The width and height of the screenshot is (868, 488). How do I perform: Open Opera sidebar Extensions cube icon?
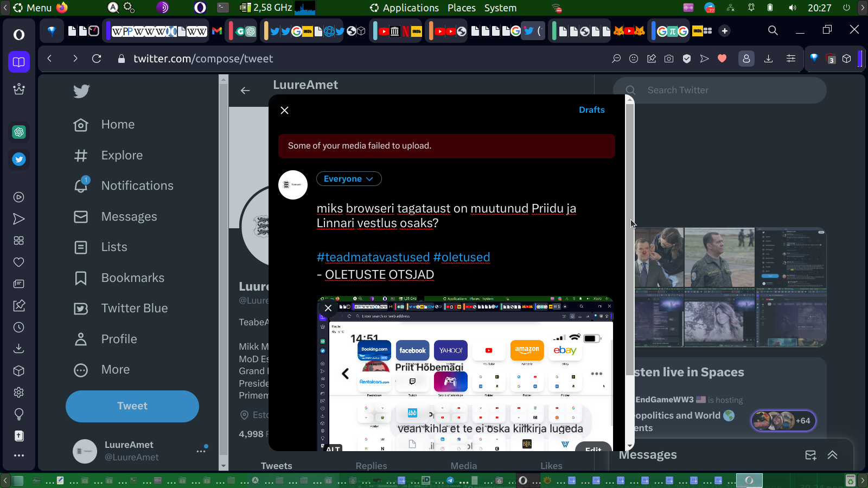[19, 371]
